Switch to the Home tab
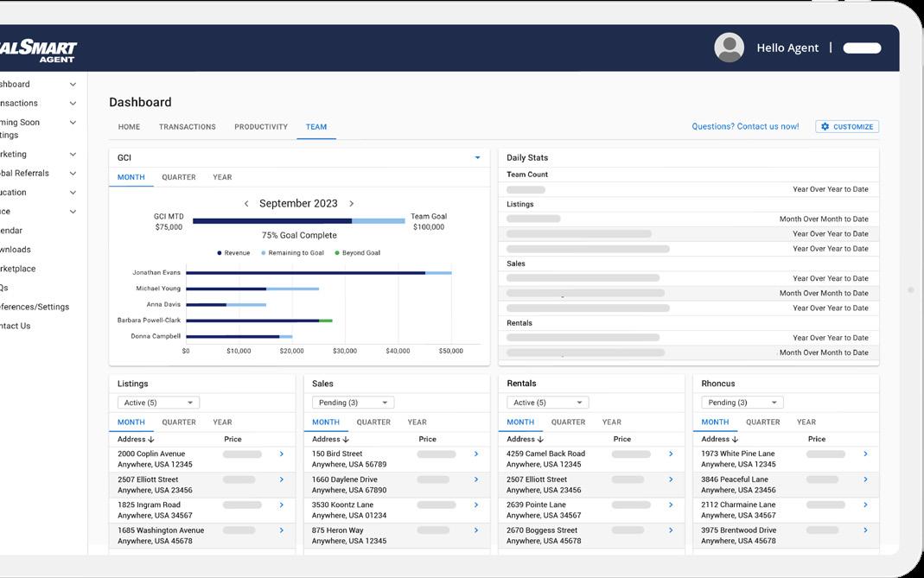The height and width of the screenshot is (578, 924). point(129,127)
